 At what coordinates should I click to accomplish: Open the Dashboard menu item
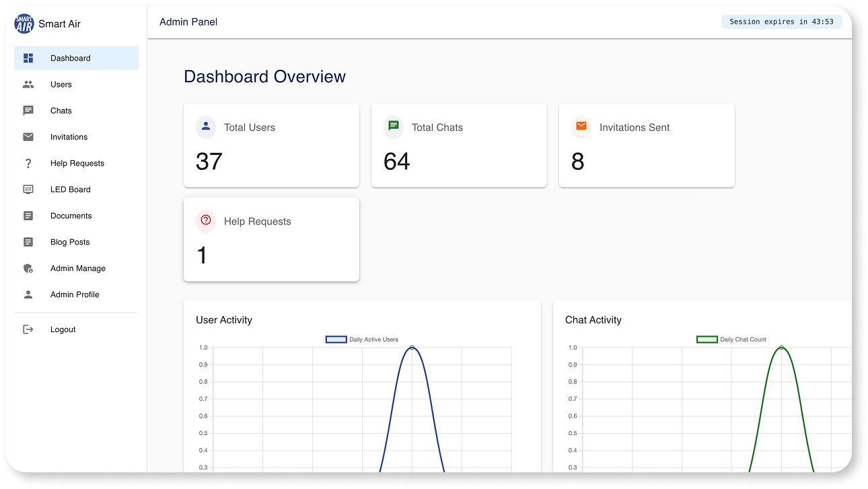(77, 58)
